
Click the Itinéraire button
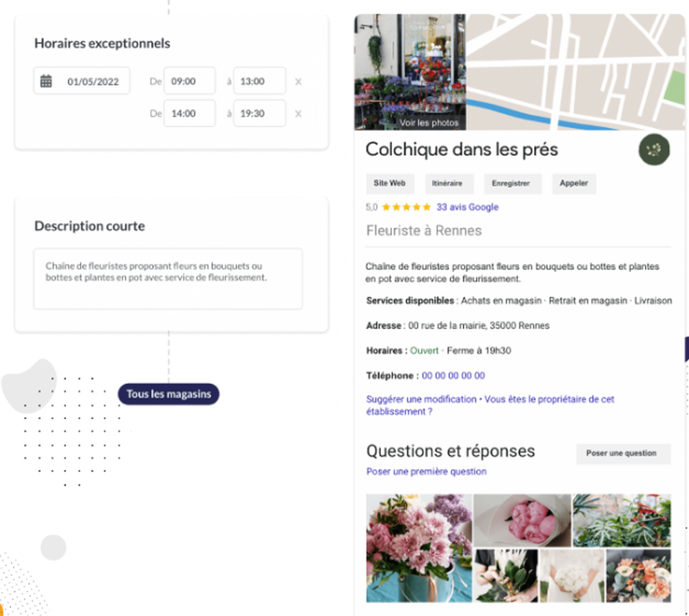(x=449, y=184)
